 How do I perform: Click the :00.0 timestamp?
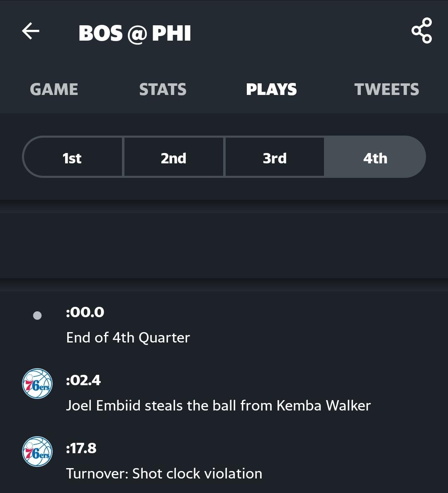85,312
